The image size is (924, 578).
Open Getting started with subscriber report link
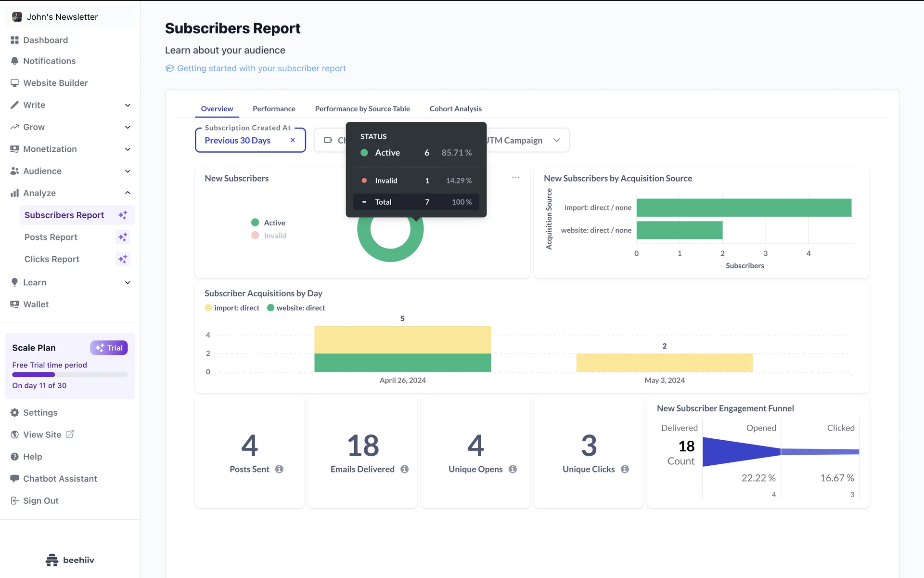click(261, 68)
